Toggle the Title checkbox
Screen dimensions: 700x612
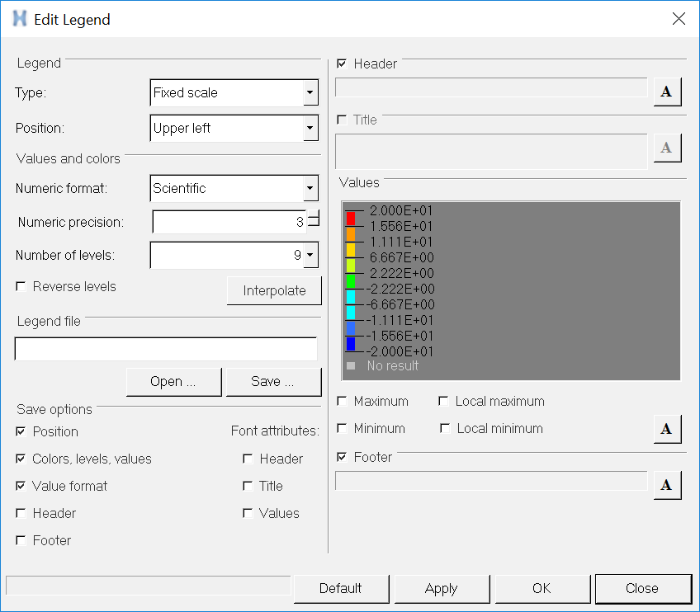pos(342,120)
